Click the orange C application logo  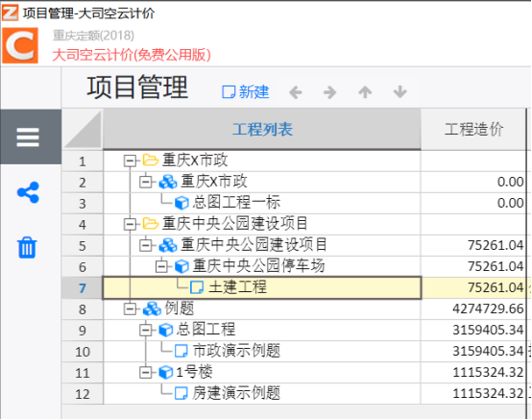(x=20, y=45)
